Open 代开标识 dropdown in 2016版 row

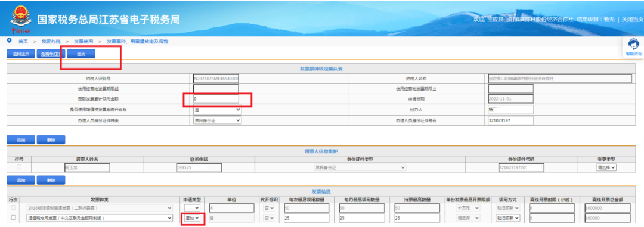(270, 208)
